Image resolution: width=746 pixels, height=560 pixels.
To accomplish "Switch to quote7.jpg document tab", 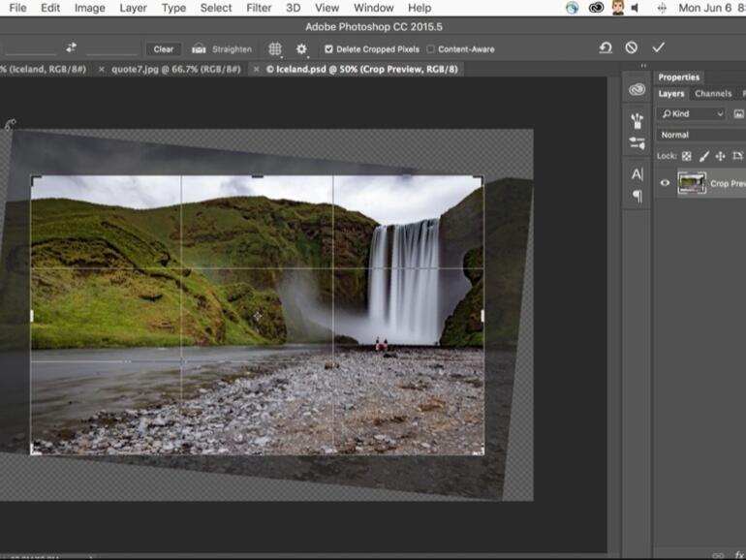I will tap(176, 70).
